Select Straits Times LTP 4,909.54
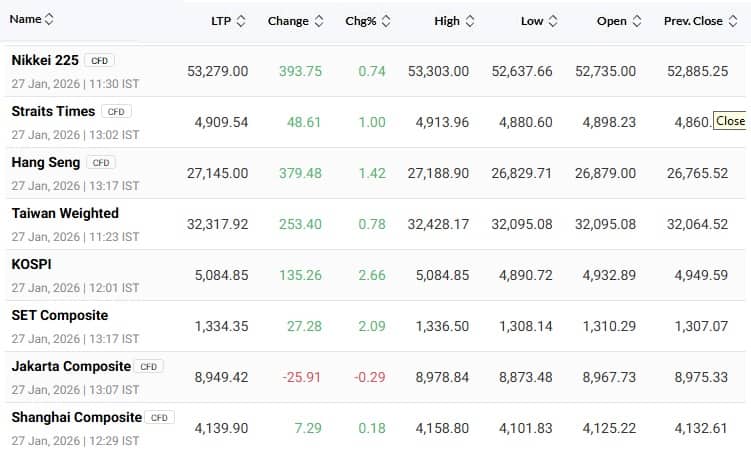Image resolution: width=751 pixels, height=453 pixels. [x=221, y=122]
